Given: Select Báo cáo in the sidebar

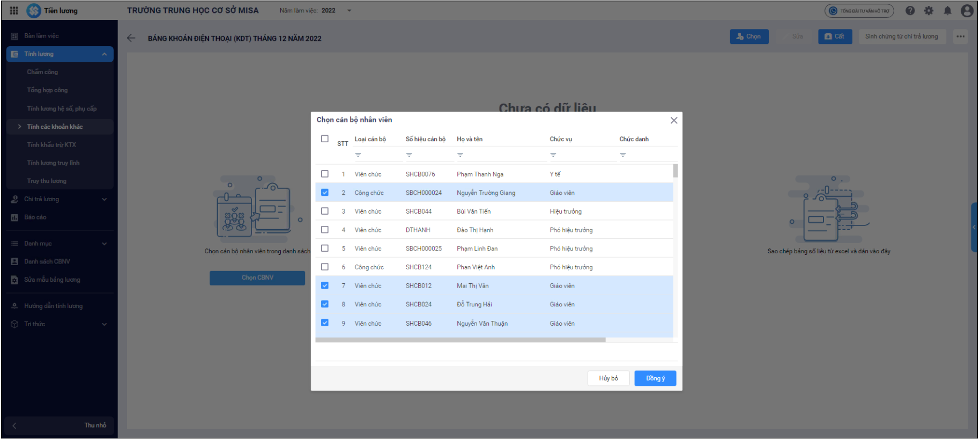Looking at the screenshot, I should click(35, 217).
